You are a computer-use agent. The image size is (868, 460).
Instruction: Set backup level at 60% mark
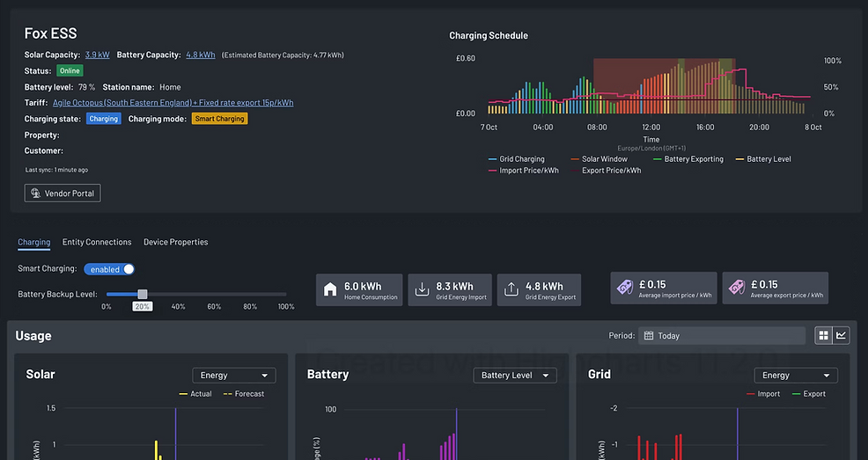coord(214,294)
